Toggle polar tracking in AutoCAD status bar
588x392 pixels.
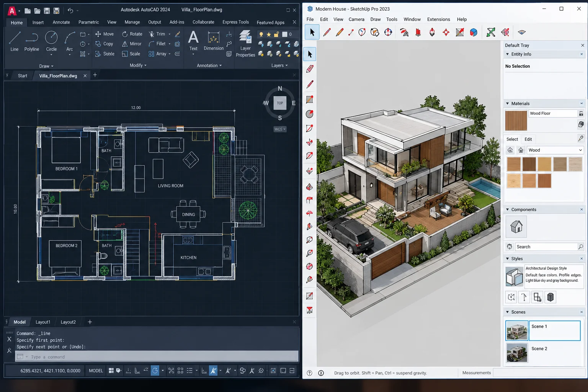pos(155,371)
